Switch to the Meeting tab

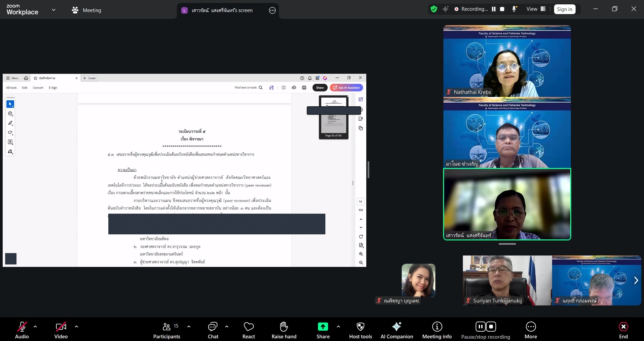[87, 10]
